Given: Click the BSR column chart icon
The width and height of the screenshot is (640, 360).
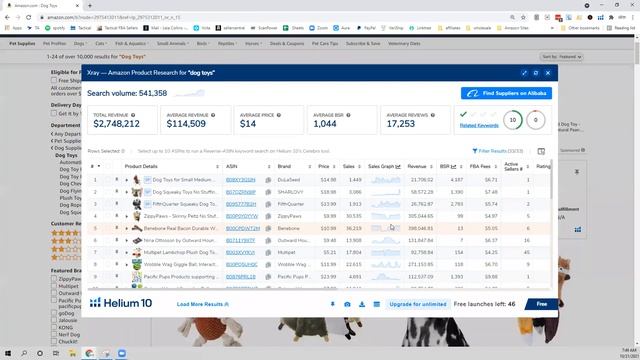Looking at the screenshot, I should pyautogui.click(x=453, y=167).
